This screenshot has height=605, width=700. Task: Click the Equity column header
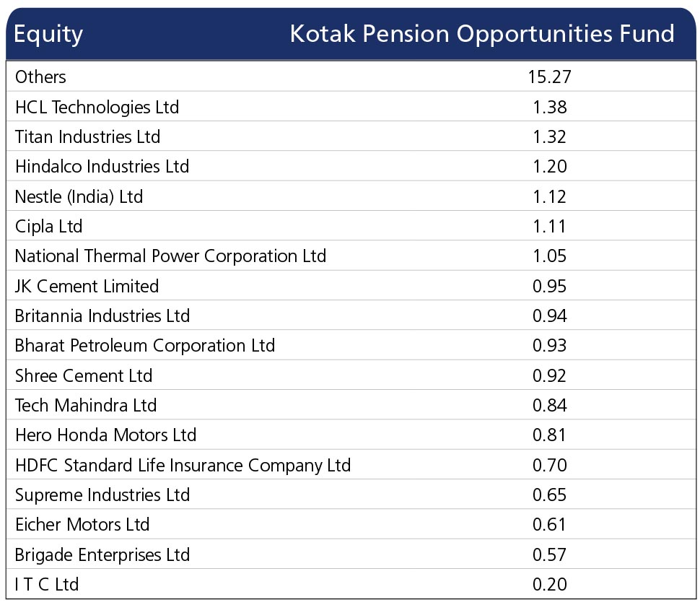tap(48, 35)
